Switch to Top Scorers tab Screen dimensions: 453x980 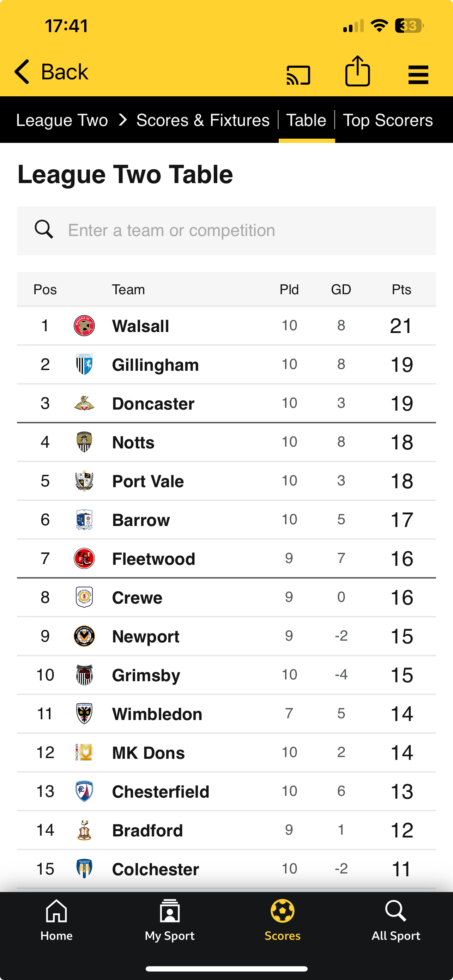click(x=388, y=120)
